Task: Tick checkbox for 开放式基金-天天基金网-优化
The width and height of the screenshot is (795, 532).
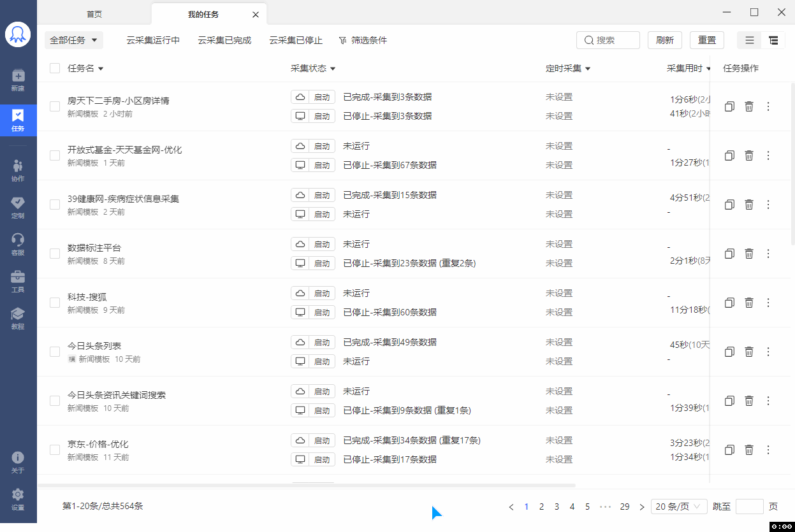Action: pos(55,155)
